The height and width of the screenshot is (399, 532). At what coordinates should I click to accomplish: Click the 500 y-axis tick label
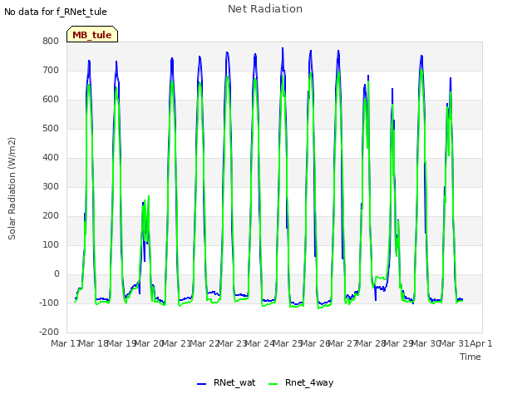click(x=51, y=128)
